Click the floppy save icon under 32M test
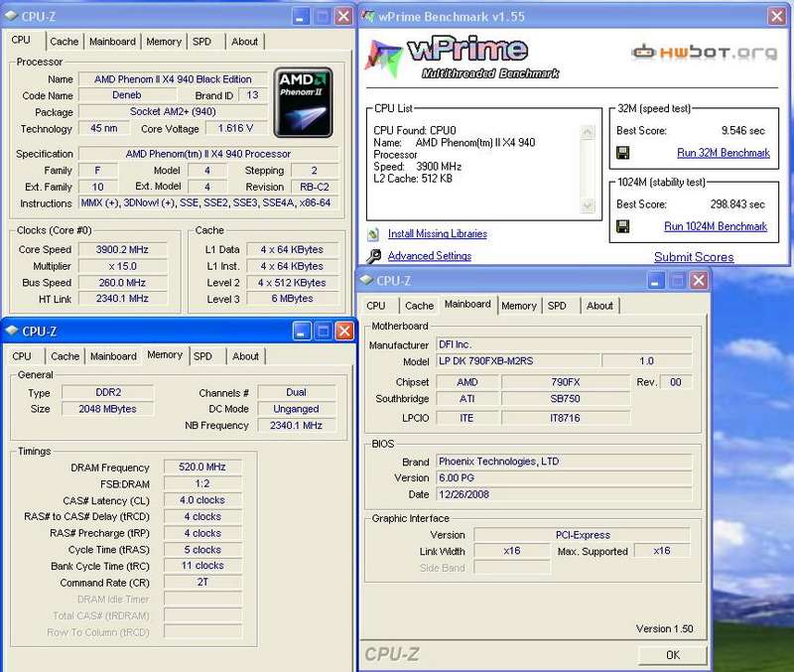The height and width of the screenshot is (672, 794). tap(623, 153)
